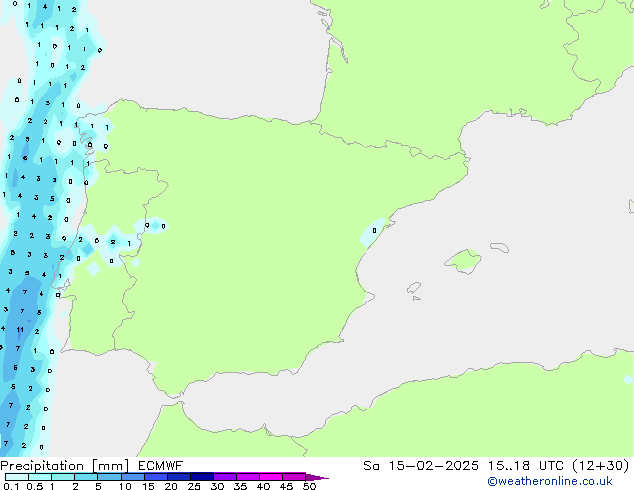
Task: Click the Sa 15-02-2025 date text
Action: pyautogui.click(x=421, y=466)
